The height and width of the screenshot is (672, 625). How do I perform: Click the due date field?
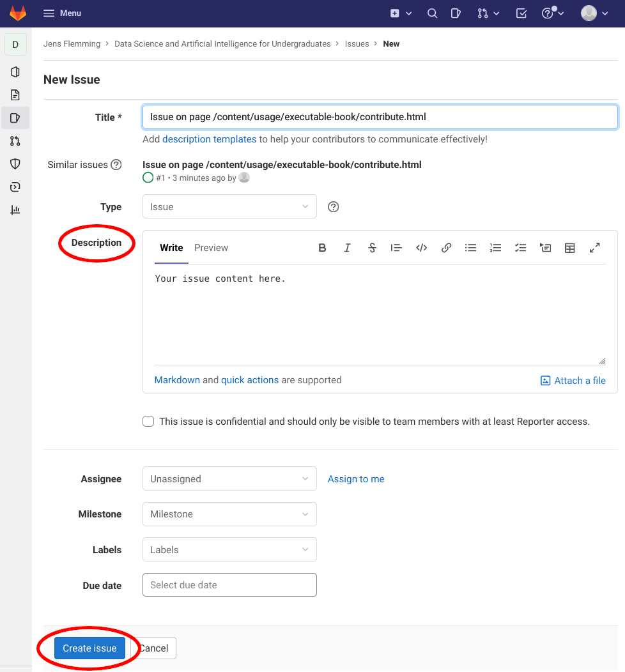point(229,584)
